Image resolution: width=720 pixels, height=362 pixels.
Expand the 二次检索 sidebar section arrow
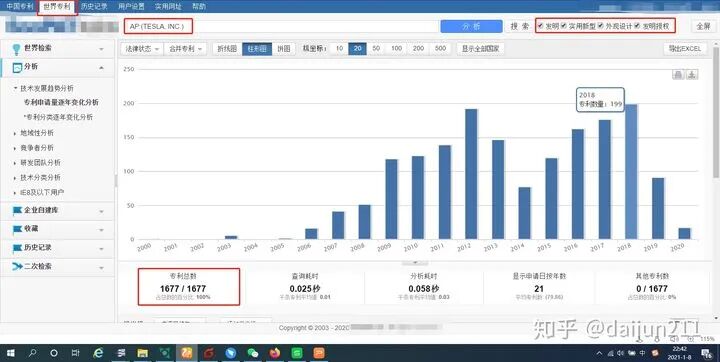pos(101,267)
